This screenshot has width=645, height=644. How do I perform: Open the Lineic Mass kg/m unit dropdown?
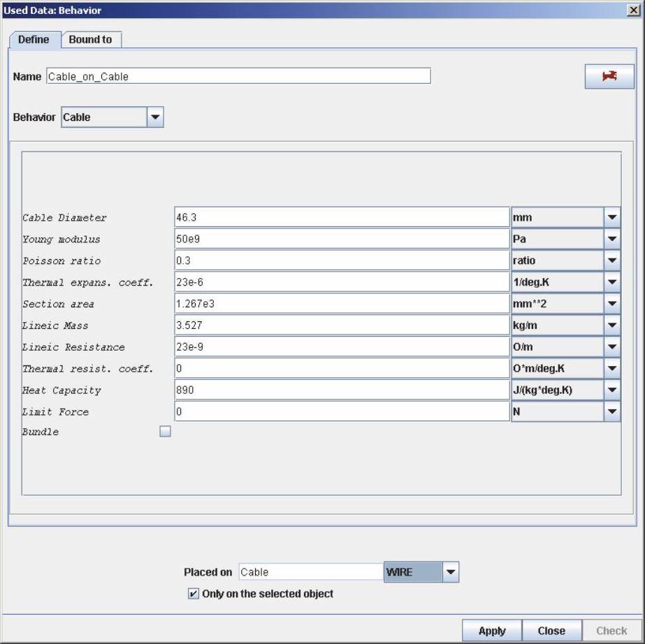coord(612,325)
